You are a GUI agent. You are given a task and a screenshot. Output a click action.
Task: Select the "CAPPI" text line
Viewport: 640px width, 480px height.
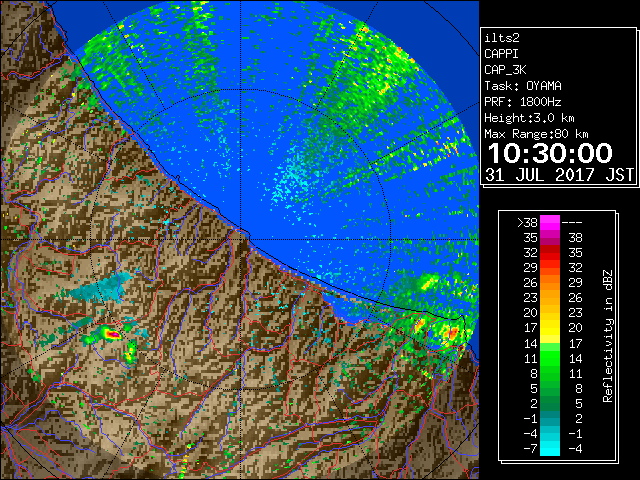coord(501,54)
